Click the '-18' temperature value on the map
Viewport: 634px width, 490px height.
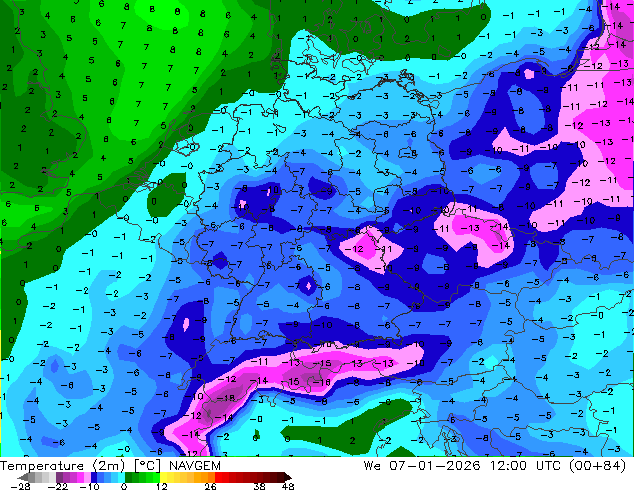coord(226,398)
